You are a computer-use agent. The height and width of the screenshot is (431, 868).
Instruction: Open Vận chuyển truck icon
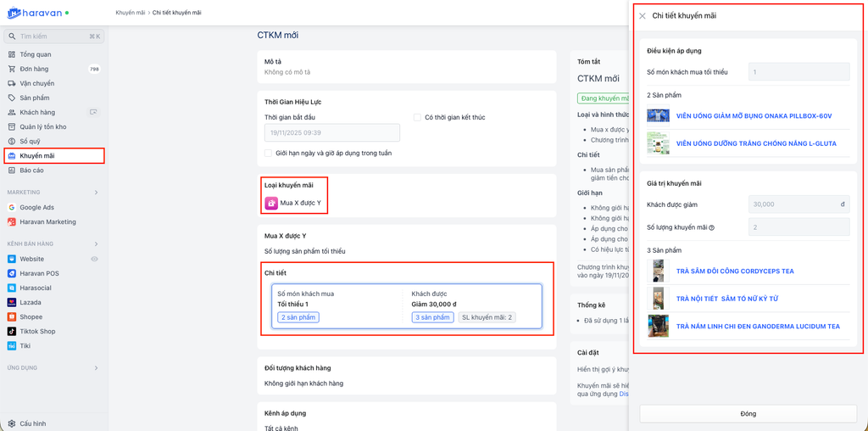click(12, 83)
